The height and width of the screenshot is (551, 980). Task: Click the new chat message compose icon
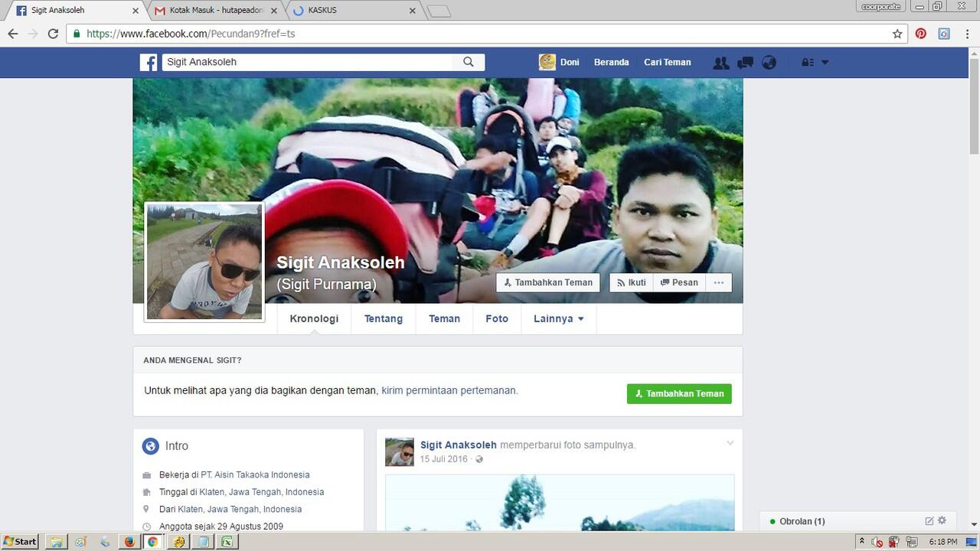[x=929, y=521]
